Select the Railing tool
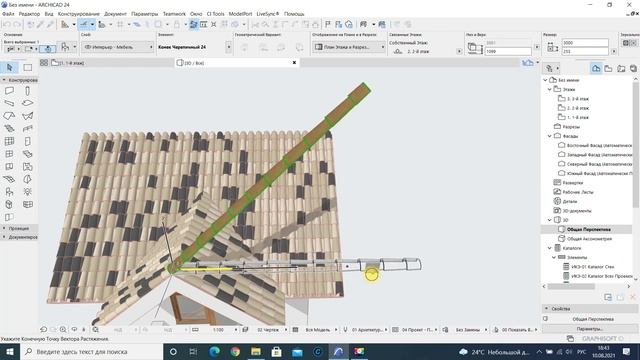Image resolution: width=640 pixels, height=360 pixels. point(27,129)
